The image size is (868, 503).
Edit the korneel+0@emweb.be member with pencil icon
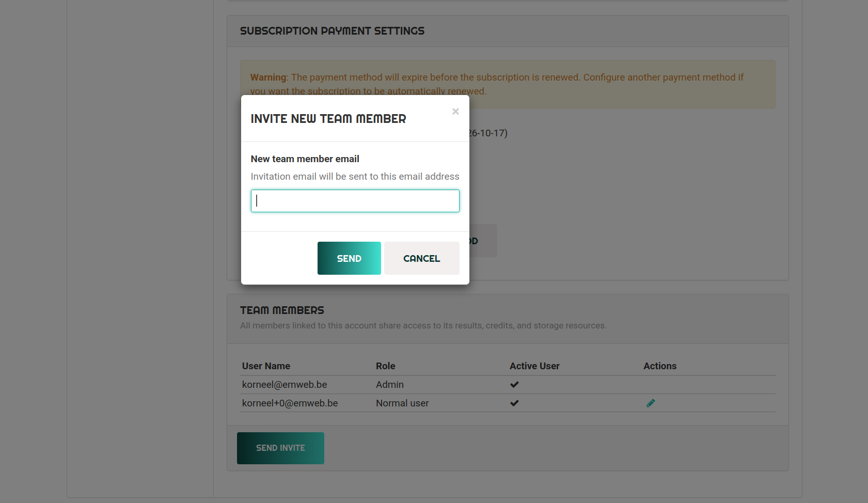[x=651, y=403]
